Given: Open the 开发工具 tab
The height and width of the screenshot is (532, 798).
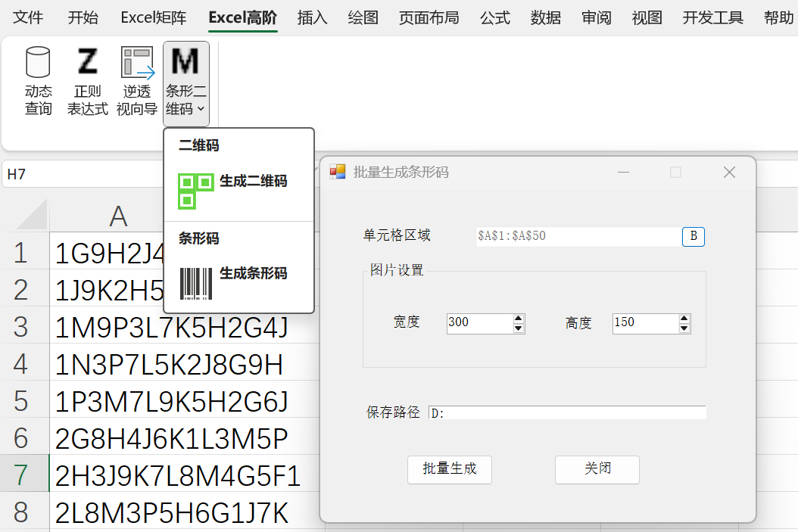Looking at the screenshot, I should 713,18.
